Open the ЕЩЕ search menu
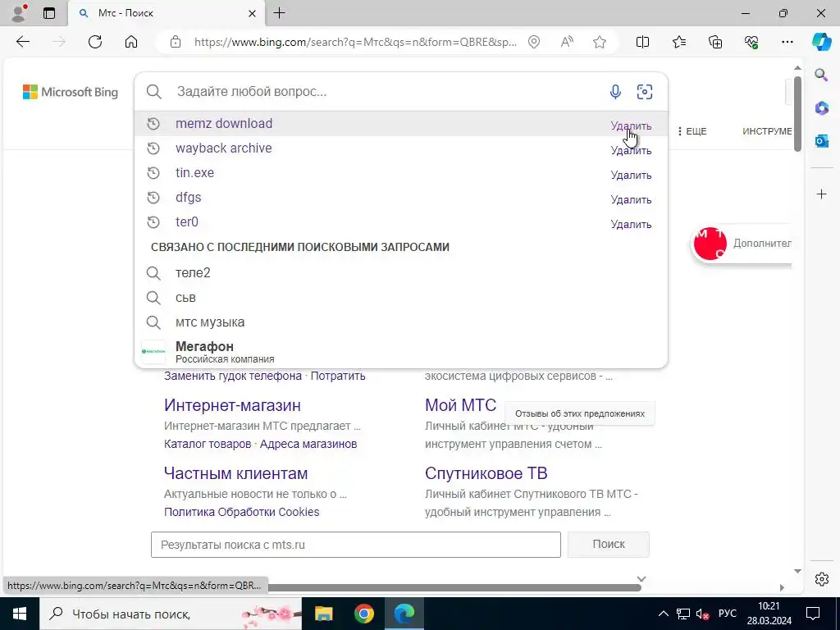The image size is (840, 630). (692, 131)
